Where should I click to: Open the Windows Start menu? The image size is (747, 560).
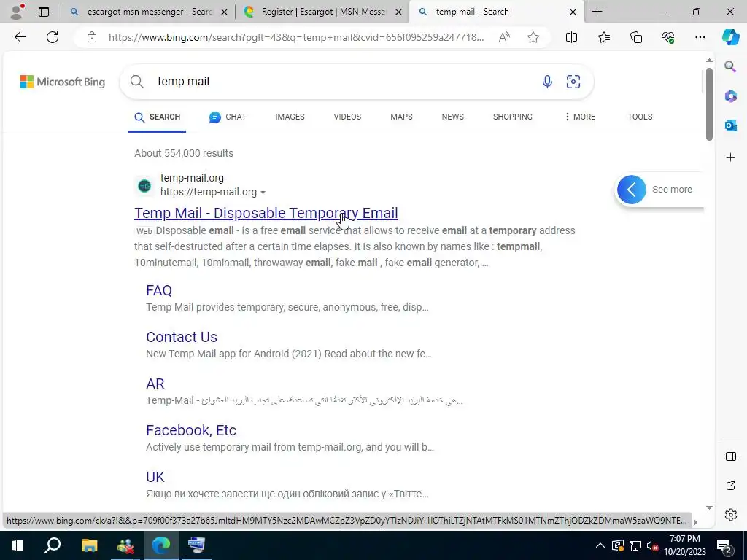click(x=18, y=545)
